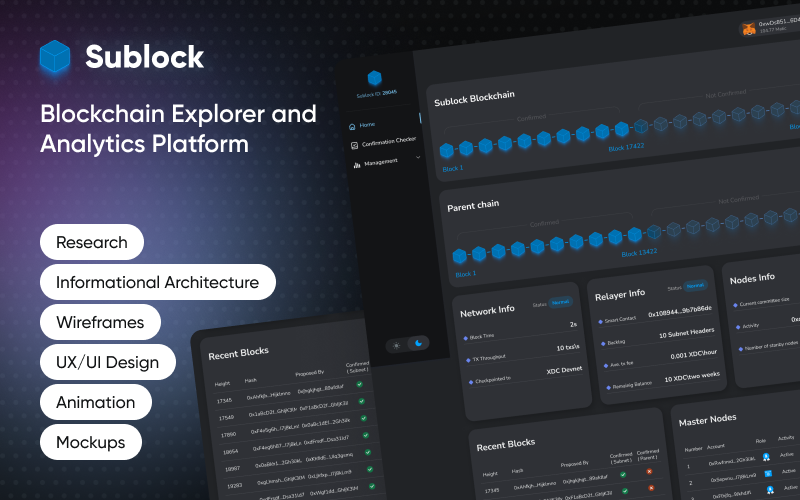Click the Informational Architecture pill
The image size is (800, 500).
coord(158,282)
